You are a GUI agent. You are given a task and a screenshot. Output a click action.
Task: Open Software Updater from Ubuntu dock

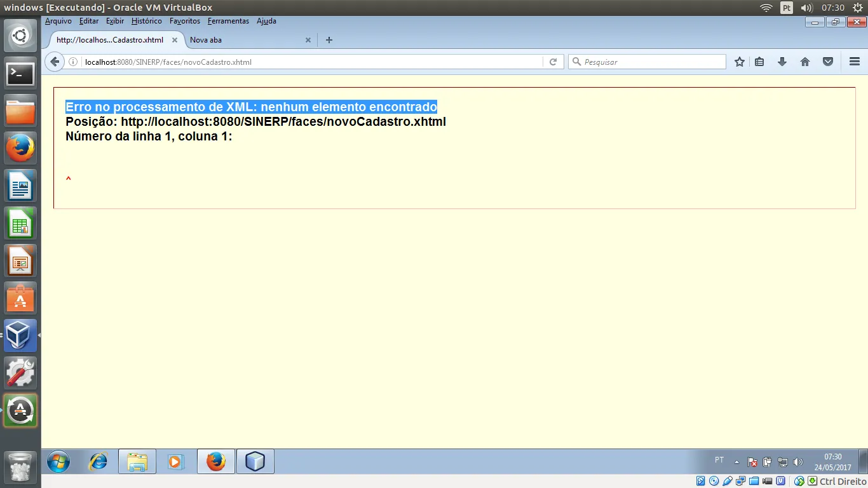click(21, 410)
